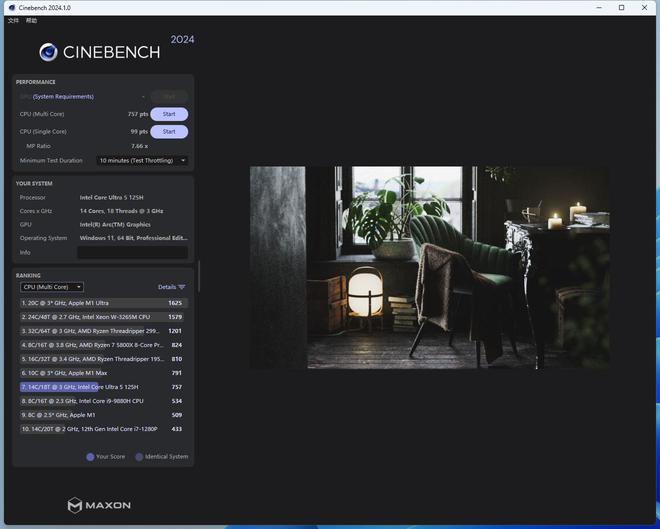
Task: Select the Intel Xeon W-3265M ranking row
Action: pos(104,317)
